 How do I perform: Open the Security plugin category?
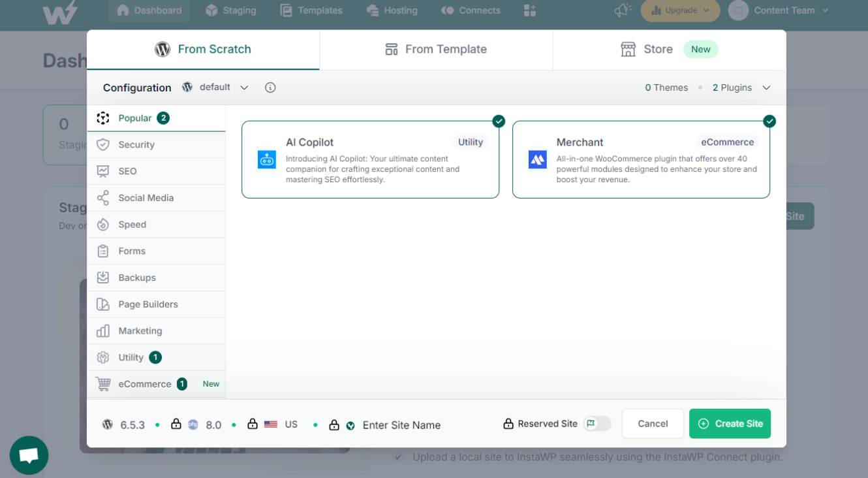[x=156, y=145]
